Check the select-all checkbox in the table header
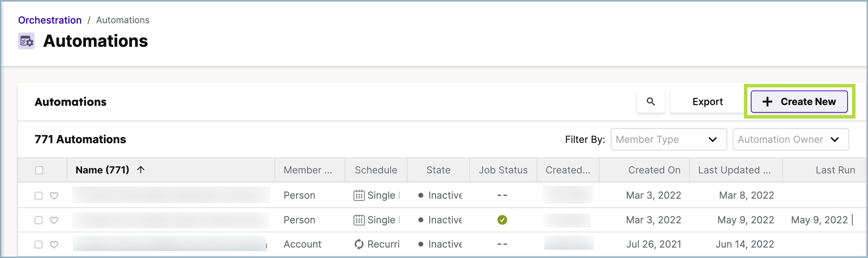868x258 pixels. [39, 170]
